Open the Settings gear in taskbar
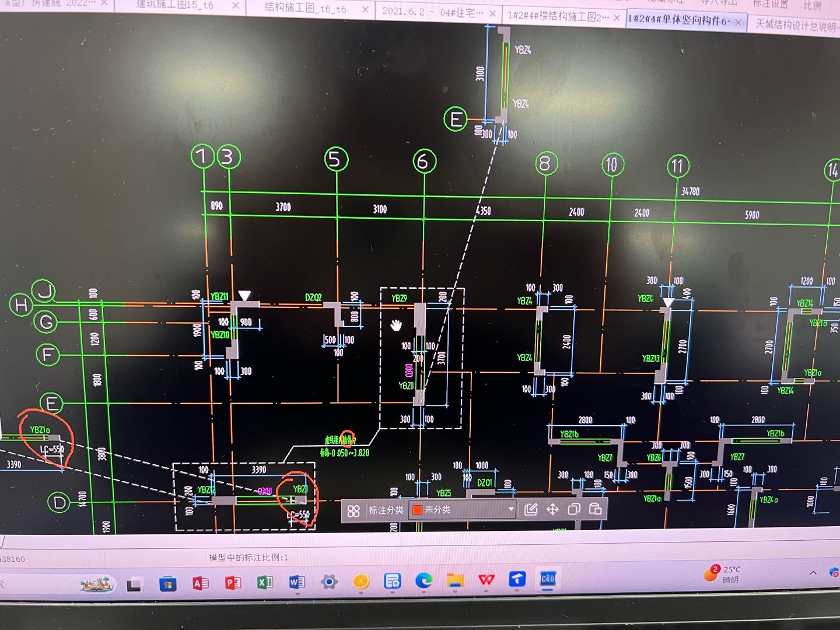This screenshot has height=630, width=840. [329, 582]
